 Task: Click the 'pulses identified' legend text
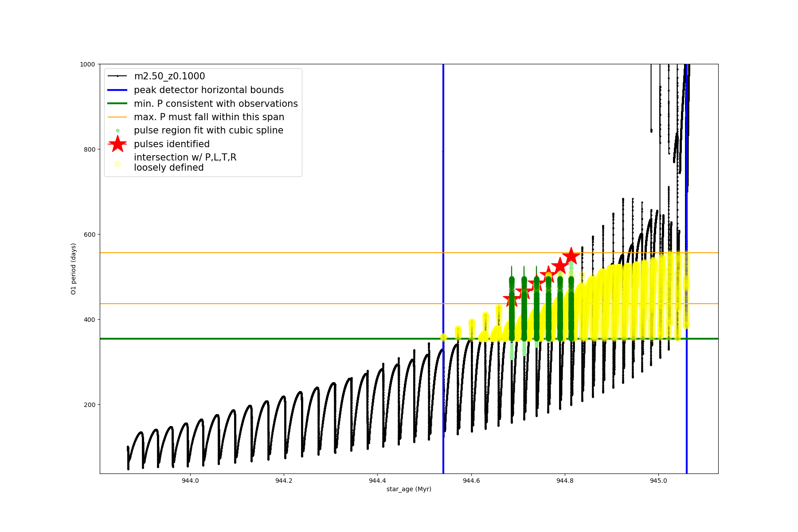tap(172, 144)
